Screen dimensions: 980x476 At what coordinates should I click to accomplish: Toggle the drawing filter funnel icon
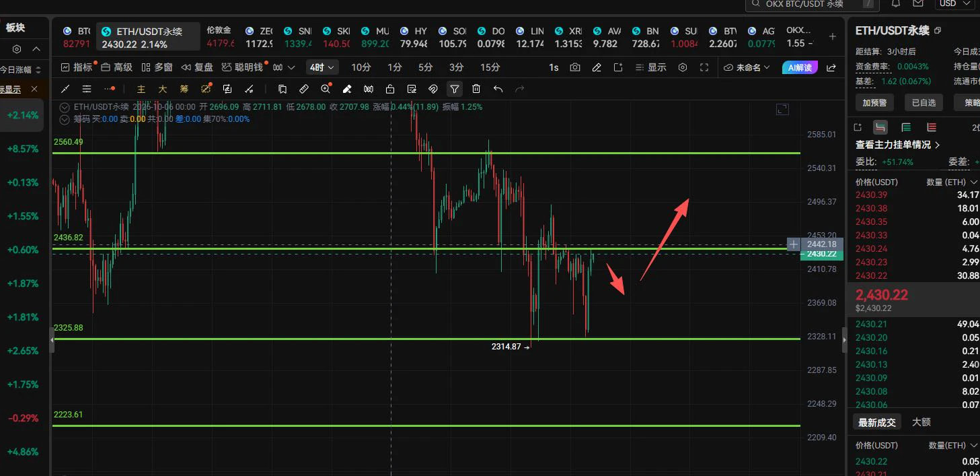coord(455,89)
